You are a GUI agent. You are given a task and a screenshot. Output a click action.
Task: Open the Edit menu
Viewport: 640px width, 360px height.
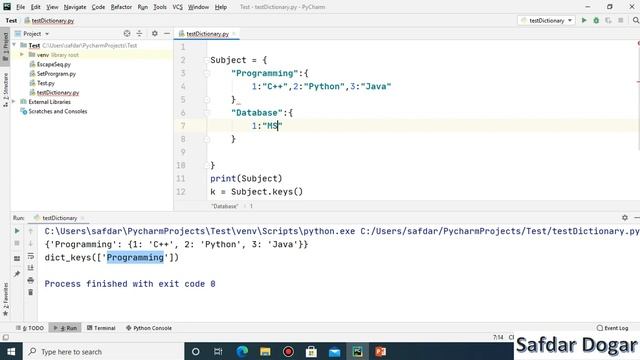pos(36,7)
